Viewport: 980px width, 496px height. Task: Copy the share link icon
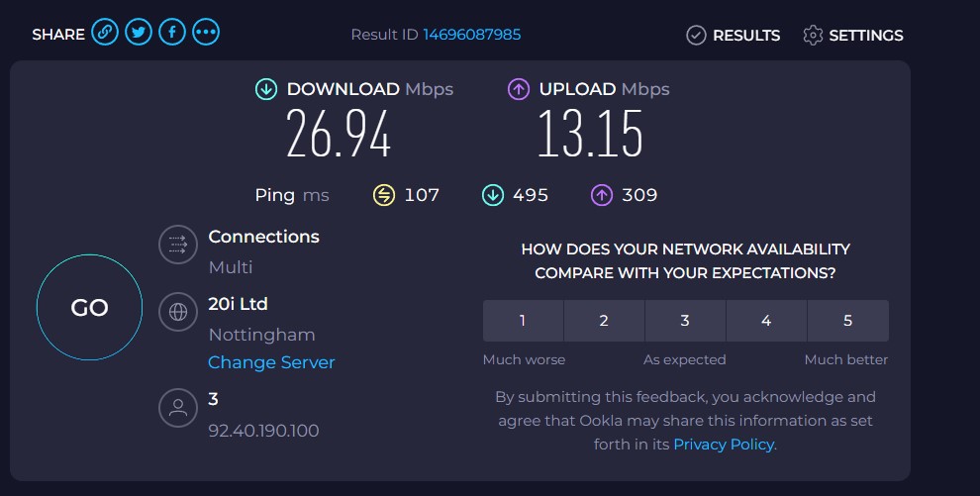tap(105, 32)
